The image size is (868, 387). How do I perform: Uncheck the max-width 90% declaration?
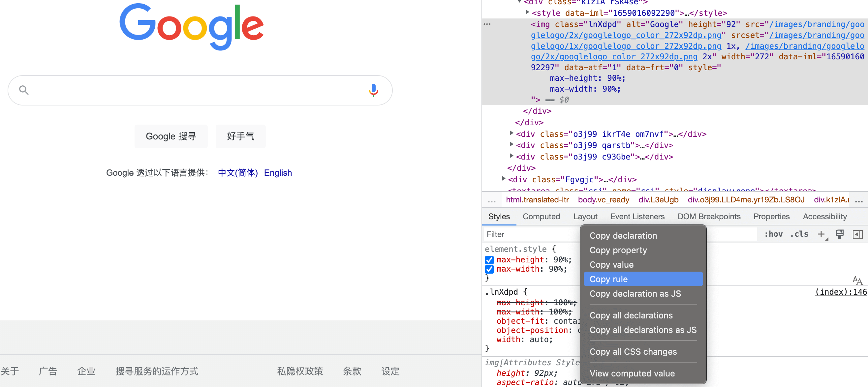coord(489,269)
